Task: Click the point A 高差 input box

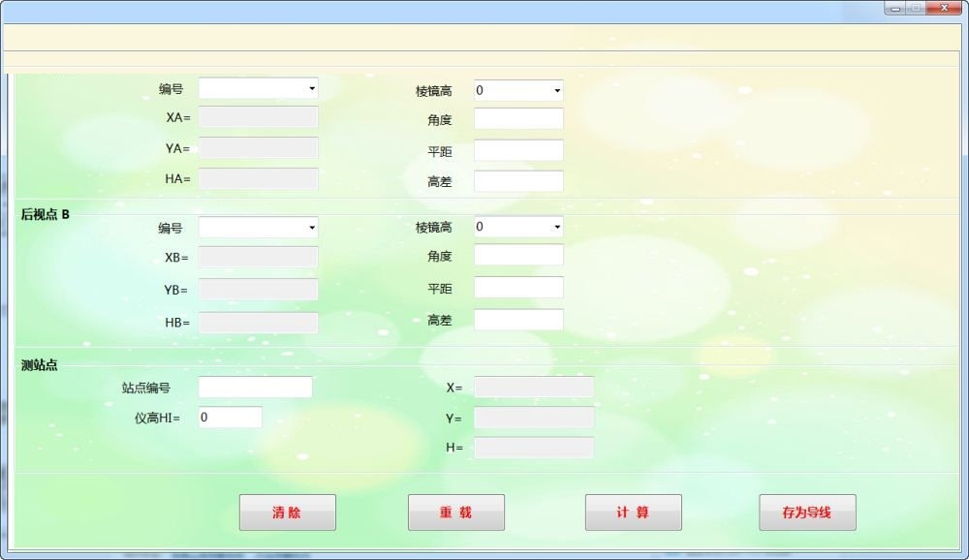Action: [518, 181]
